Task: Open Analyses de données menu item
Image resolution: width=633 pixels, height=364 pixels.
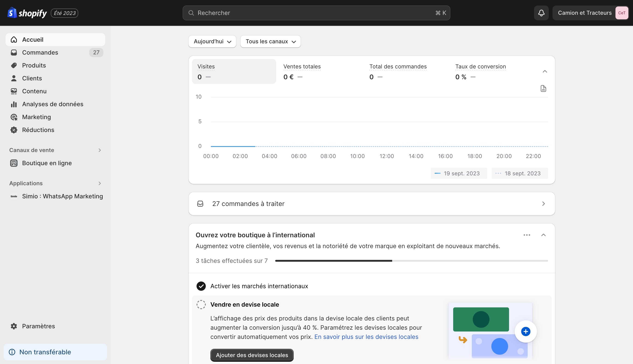Action: (x=53, y=104)
